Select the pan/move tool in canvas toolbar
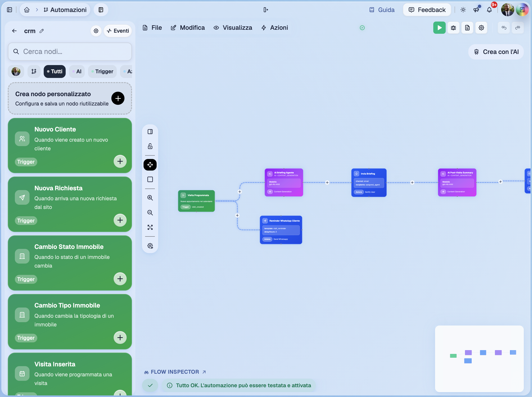 (x=150, y=165)
